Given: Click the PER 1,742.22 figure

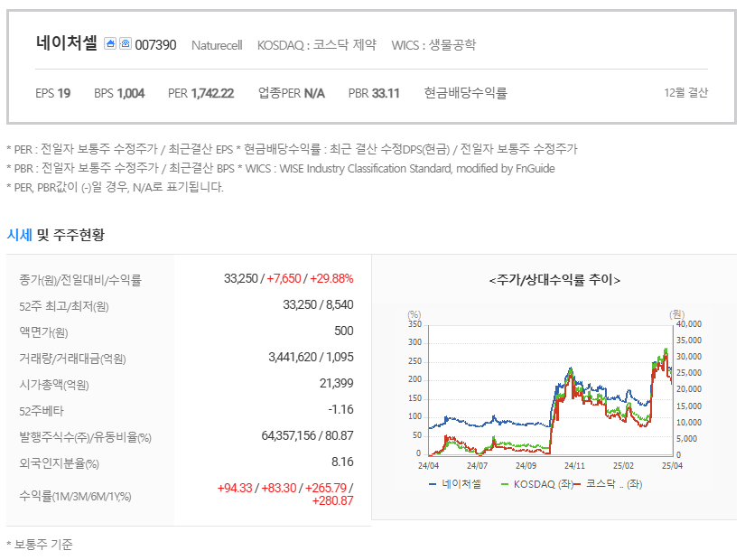Looking at the screenshot, I should pyautogui.click(x=201, y=93).
